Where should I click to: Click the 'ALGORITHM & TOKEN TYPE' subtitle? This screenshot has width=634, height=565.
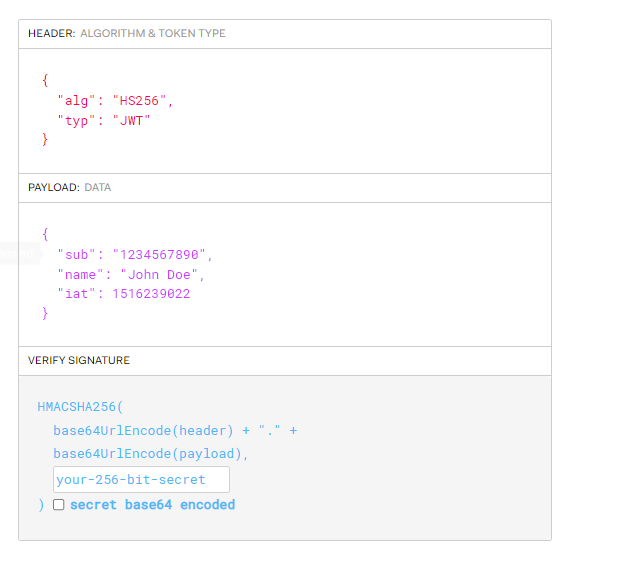coord(153,33)
